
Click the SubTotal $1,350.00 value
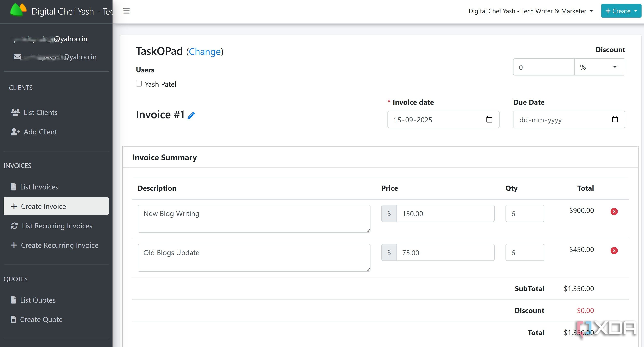[x=579, y=289]
